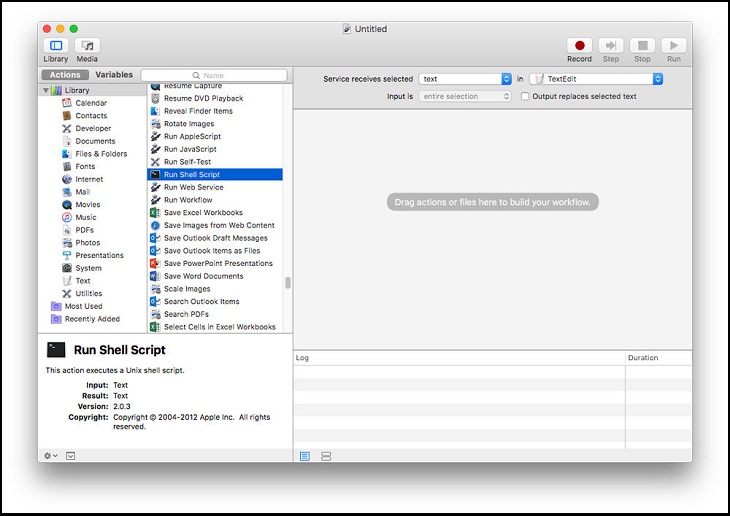Select the Run JavaScript action
730x516 pixels.
point(215,149)
